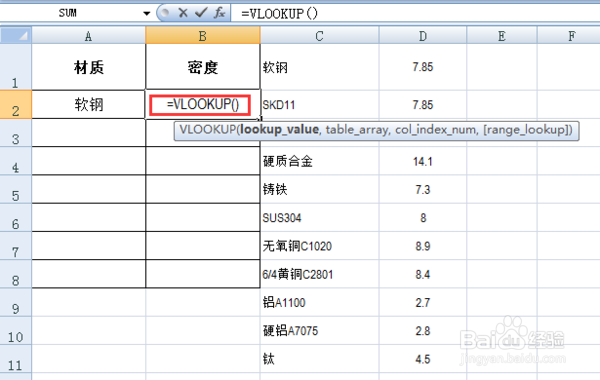Select cell containing 铸铁
Image resolution: width=600 pixels, height=380 pixels.
coord(320,189)
